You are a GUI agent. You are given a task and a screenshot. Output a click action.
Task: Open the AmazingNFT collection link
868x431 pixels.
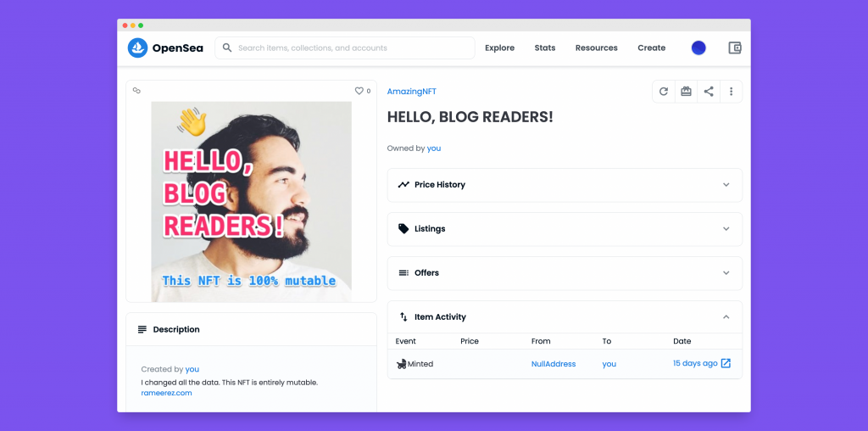412,92
